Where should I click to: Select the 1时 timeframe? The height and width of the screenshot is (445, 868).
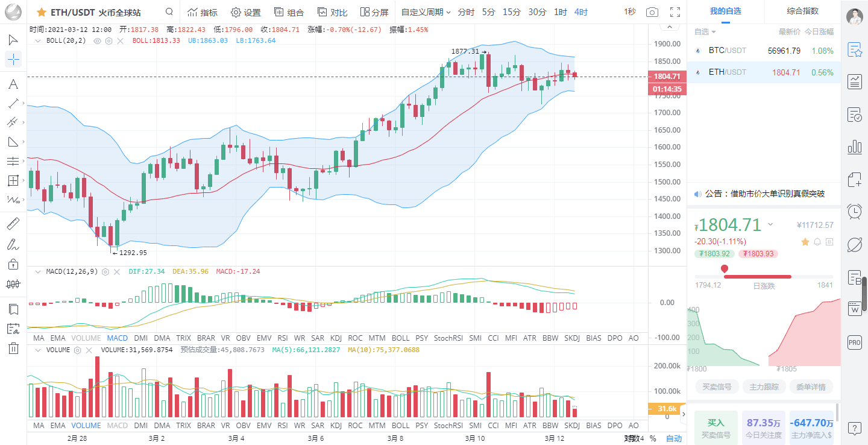(x=560, y=12)
